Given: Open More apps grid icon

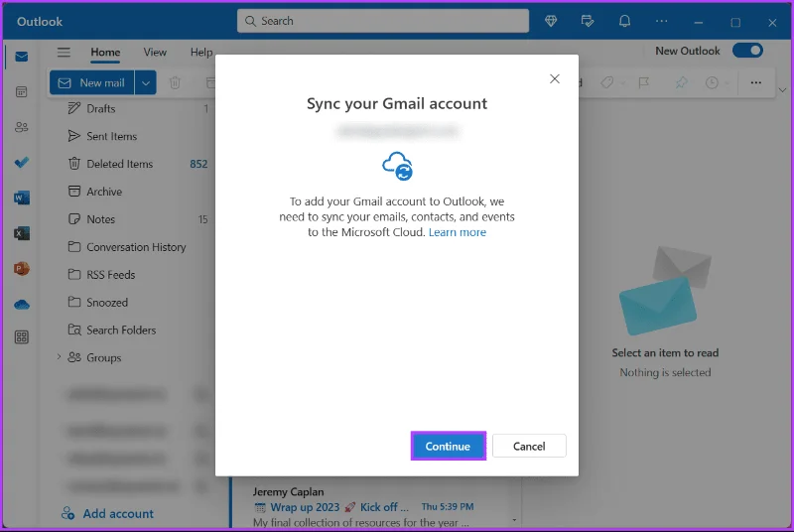Looking at the screenshot, I should pos(21,337).
